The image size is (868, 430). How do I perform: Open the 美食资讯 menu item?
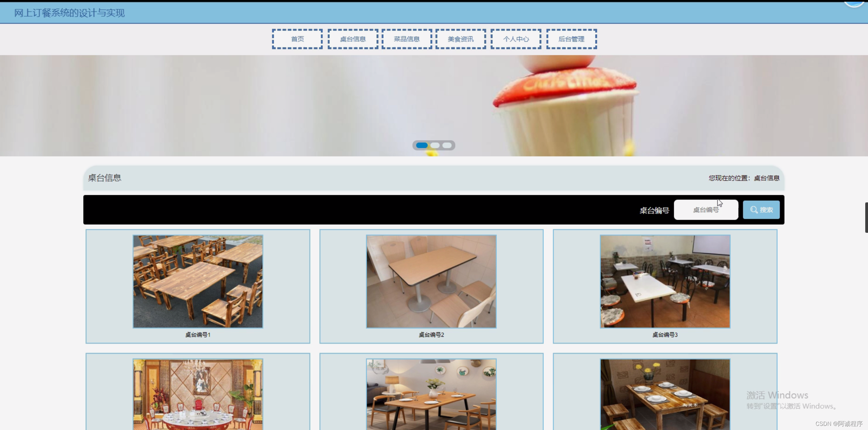click(461, 39)
